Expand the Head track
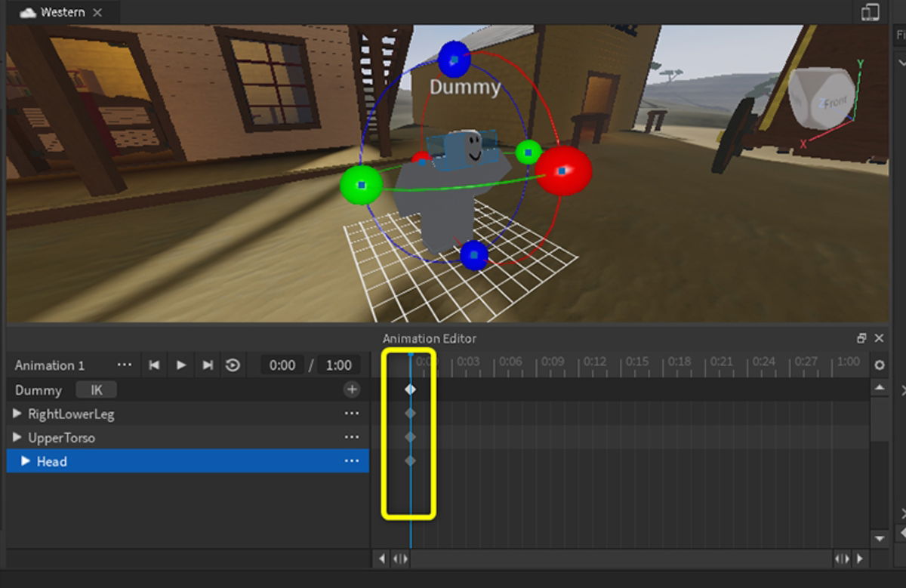The image size is (906, 588). pyautogui.click(x=25, y=461)
